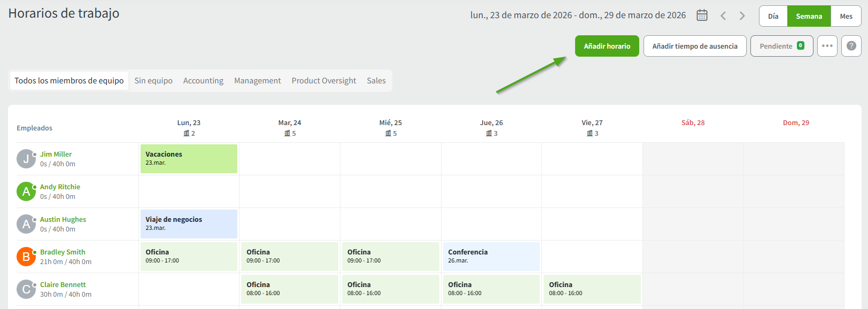Image resolution: width=868 pixels, height=309 pixels.
Task: Switch to Día view
Action: (773, 16)
